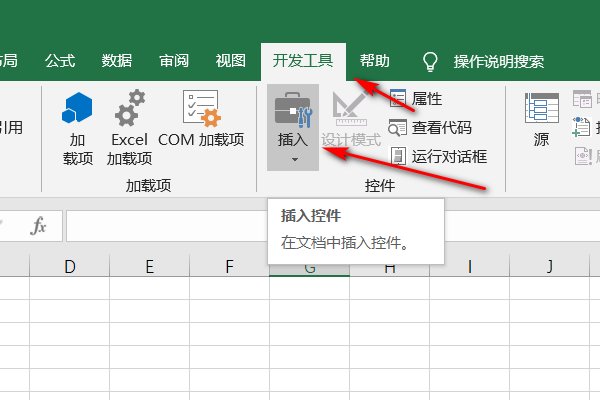The height and width of the screenshot is (400, 600).
Task: Select column E header
Action: tap(150, 266)
